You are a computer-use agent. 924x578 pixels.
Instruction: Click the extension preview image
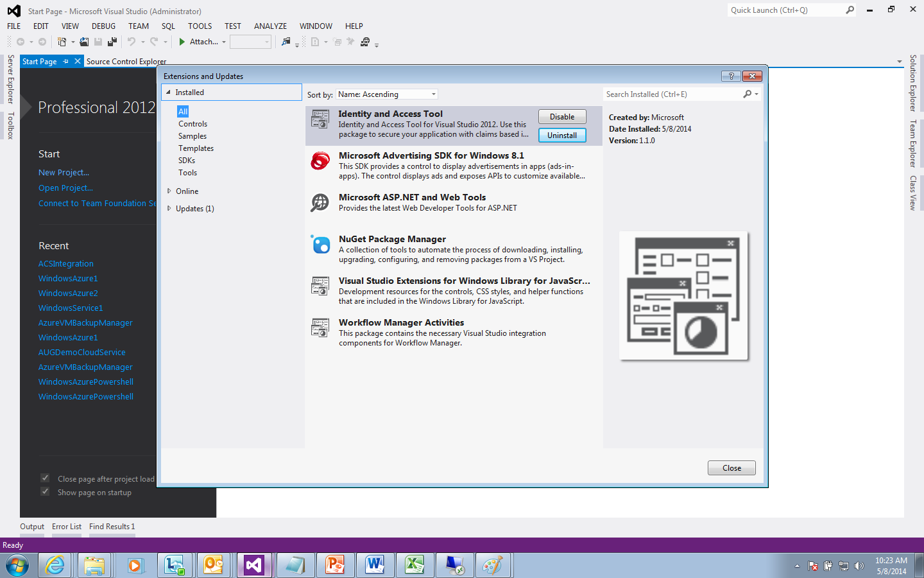683,295
